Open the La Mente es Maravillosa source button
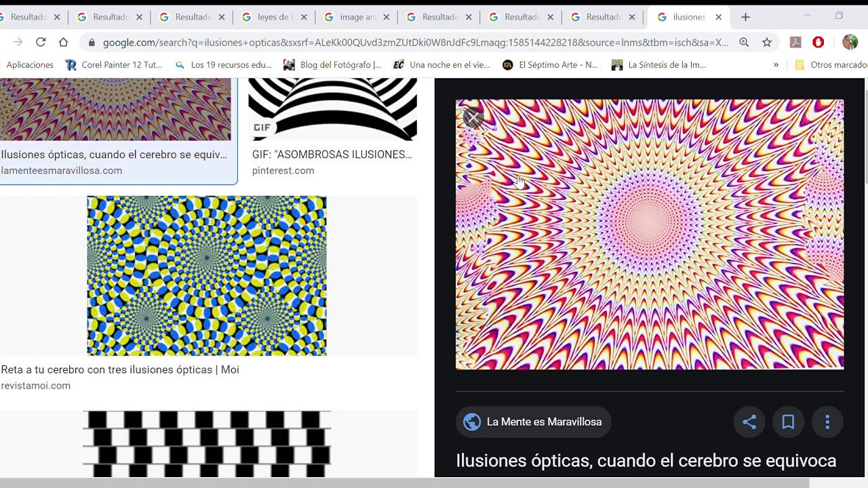Viewport: 868px width, 488px height. (534, 422)
